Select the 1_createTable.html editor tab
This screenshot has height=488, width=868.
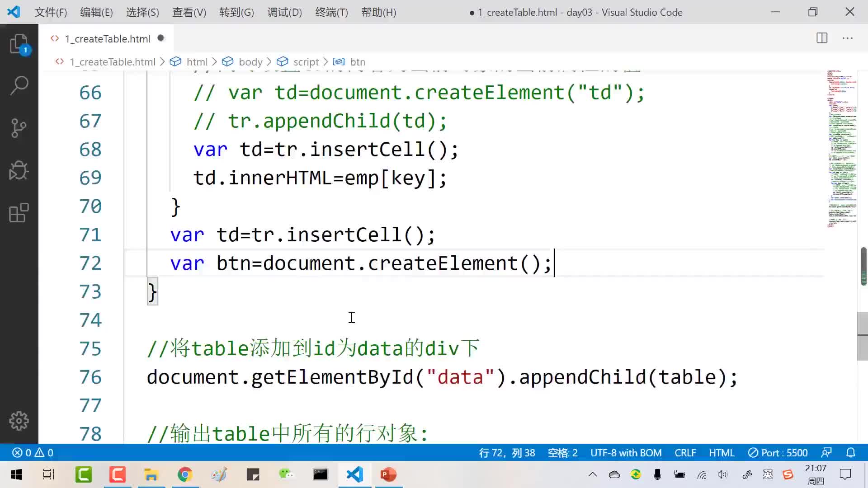107,38
